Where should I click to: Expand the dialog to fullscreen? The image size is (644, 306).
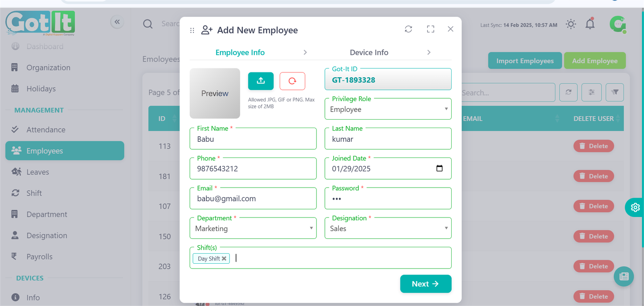(x=430, y=29)
